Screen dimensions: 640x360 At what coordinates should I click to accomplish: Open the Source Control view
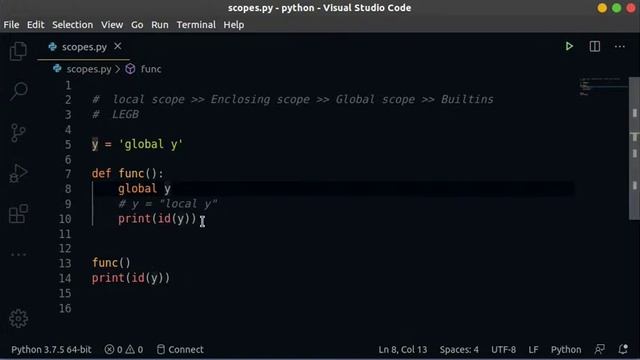coord(18,133)
